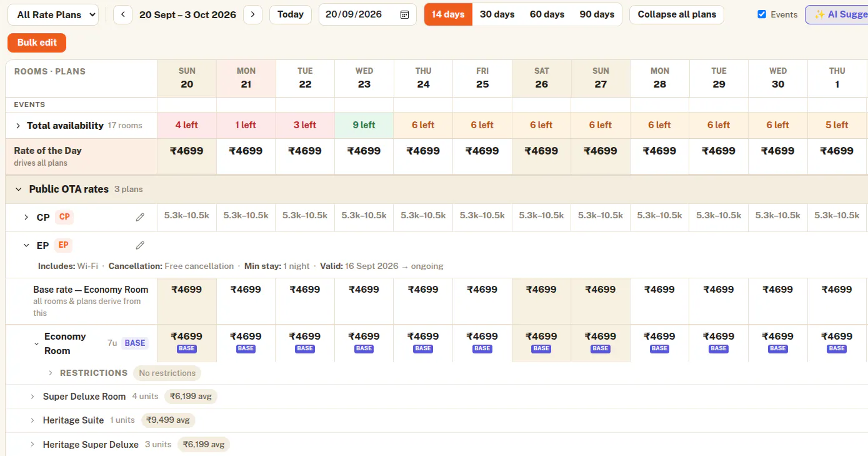Click the ₹9,499 avg badge
The height and width of the screenshot is (456, 868).
point(169,420)
